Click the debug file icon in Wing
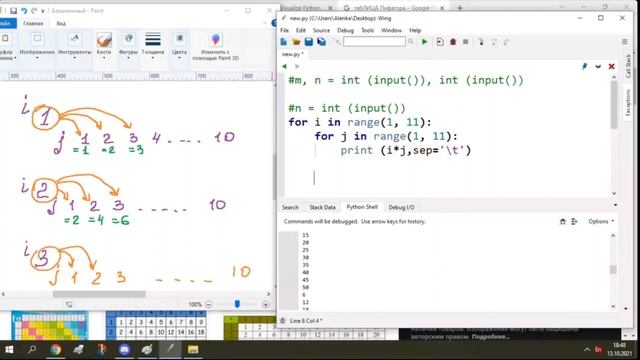The image size is (640, 360). coord(440,42)
